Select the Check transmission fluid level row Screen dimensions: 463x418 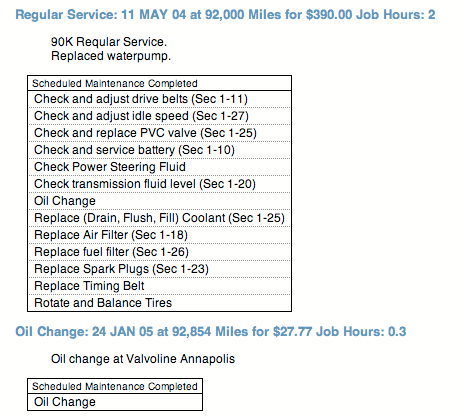point(159,184)
